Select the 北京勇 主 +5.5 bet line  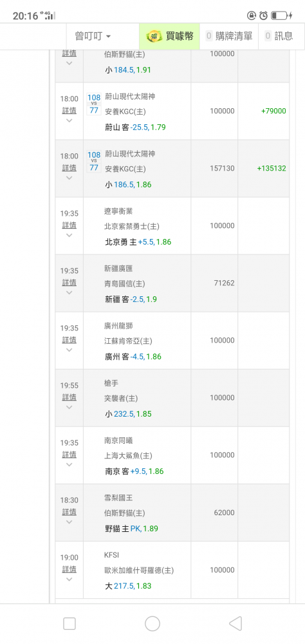[x=138, y=242]
